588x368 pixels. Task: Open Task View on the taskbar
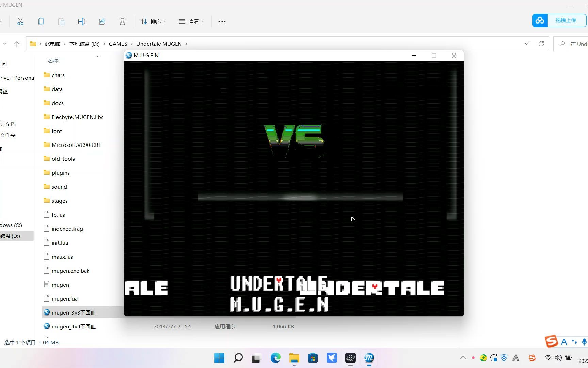pyautogui.click(x=256, y=358)
